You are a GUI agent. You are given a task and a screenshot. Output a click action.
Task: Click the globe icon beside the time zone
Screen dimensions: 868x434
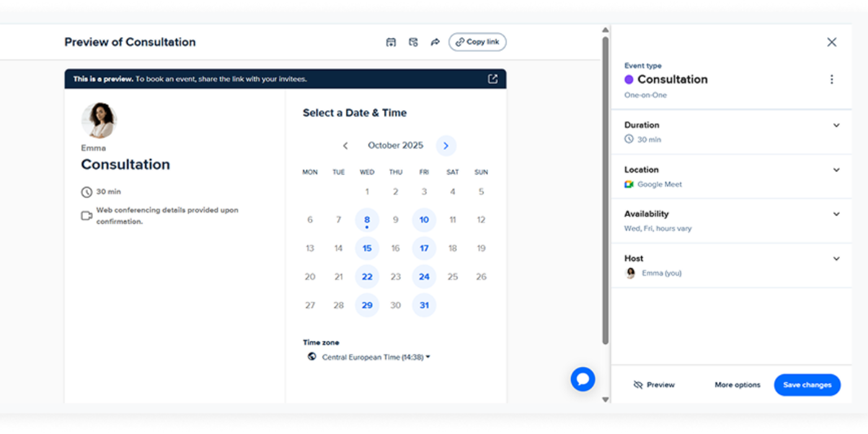tap(311, 356)
